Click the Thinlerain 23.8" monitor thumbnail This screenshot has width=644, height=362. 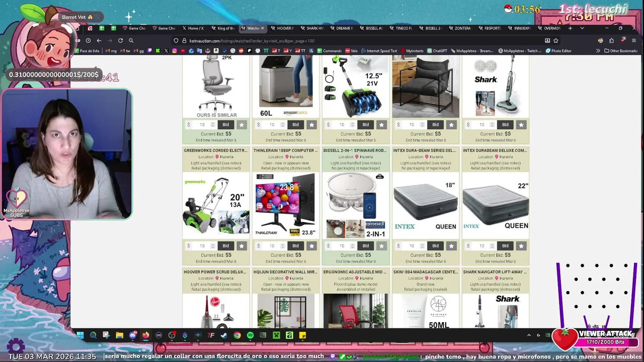coord(285,206)
